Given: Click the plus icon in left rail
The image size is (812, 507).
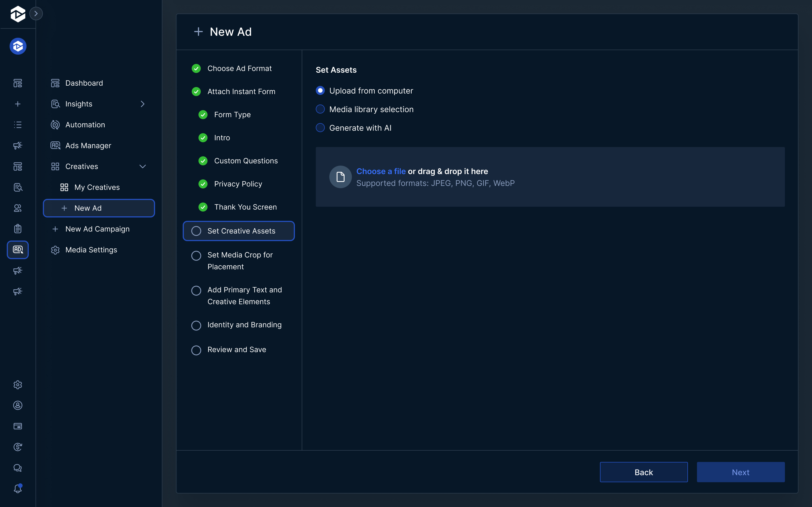Looking at the screenshot, I should [18, 104].
